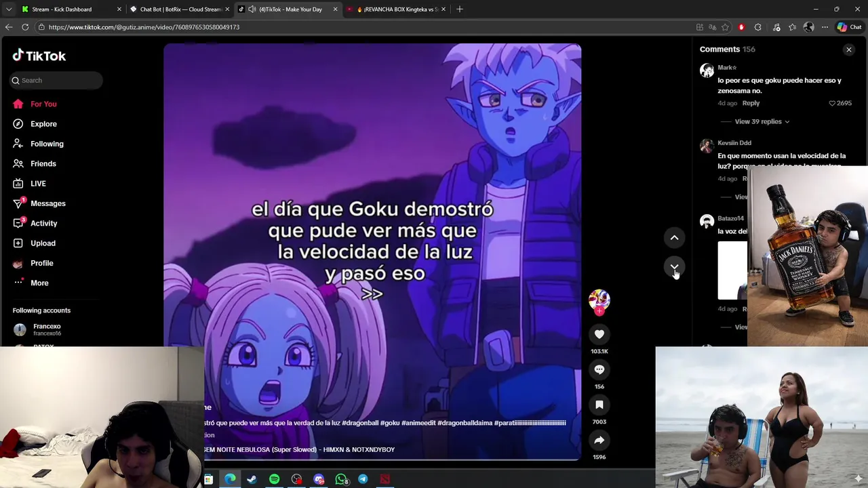Open the translate page icon
Image resolution: width=868 pixels, height=488 pixels.
point(713,27)
